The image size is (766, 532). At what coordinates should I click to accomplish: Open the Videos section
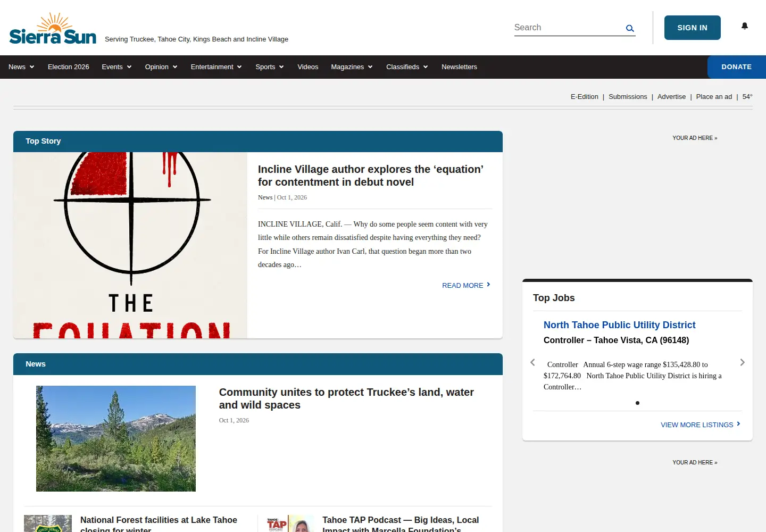point(308,67)
